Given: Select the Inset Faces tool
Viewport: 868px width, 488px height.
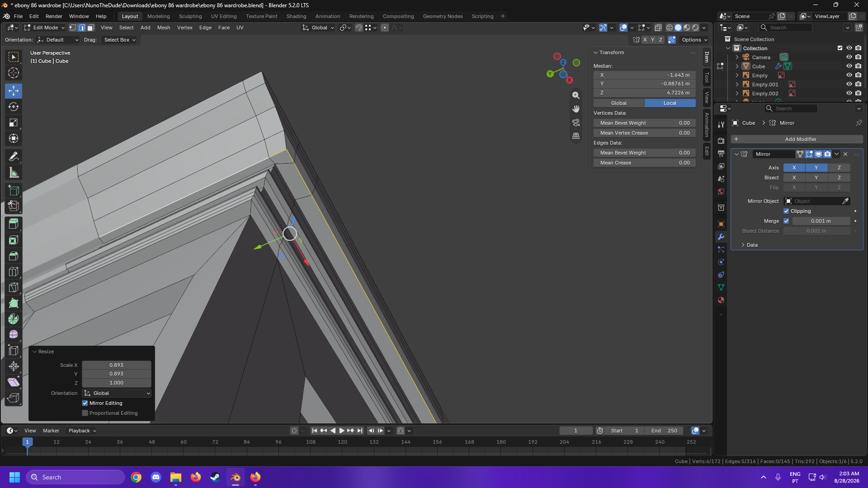Looking at the screenshot, I should click(14, 240).
